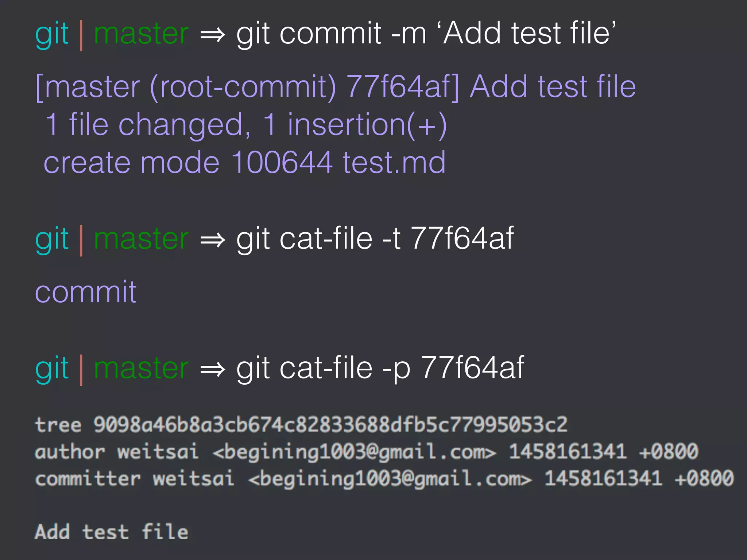Screen dimensions: 747x560
Task: Click the 77f64af hash in the cat-file -t command
Action: 462,238
